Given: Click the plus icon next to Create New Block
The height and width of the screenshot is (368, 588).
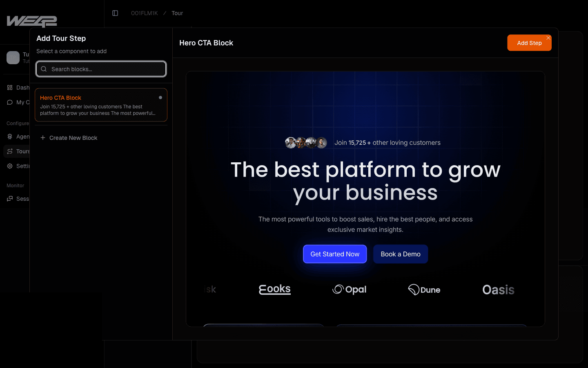Looking at the screenshot, I should pyautogui.click(x=43, y=138).
